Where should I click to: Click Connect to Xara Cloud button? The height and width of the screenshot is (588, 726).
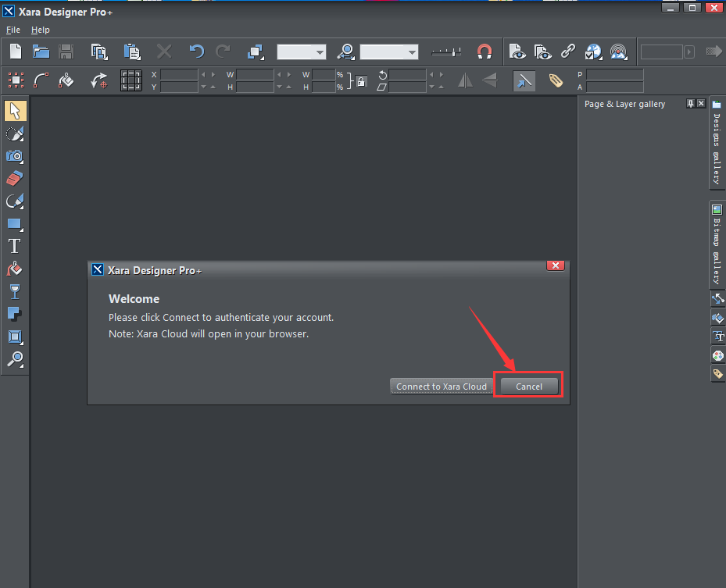[x=442, y=387]
